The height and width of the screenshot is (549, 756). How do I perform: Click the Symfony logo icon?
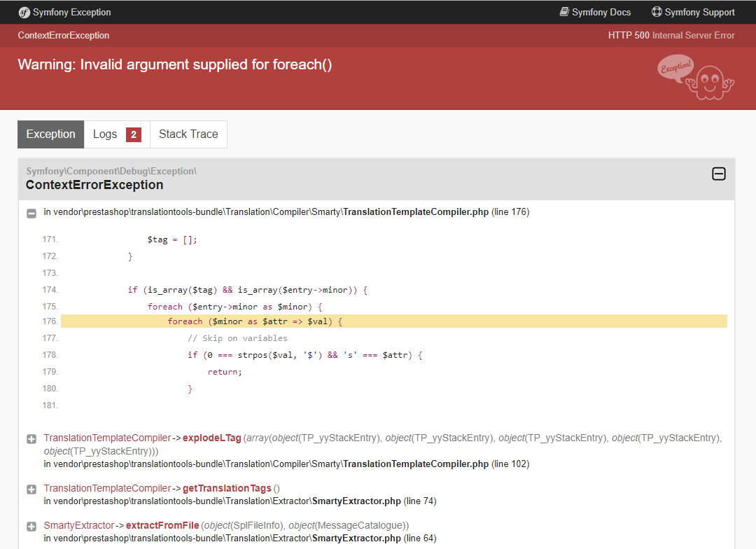pos(24,12)
